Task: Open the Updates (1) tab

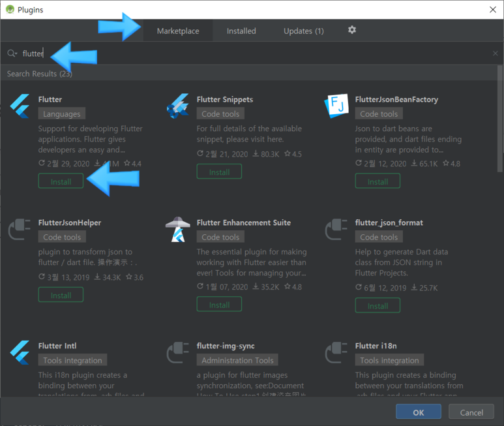Action: (303, 31)
